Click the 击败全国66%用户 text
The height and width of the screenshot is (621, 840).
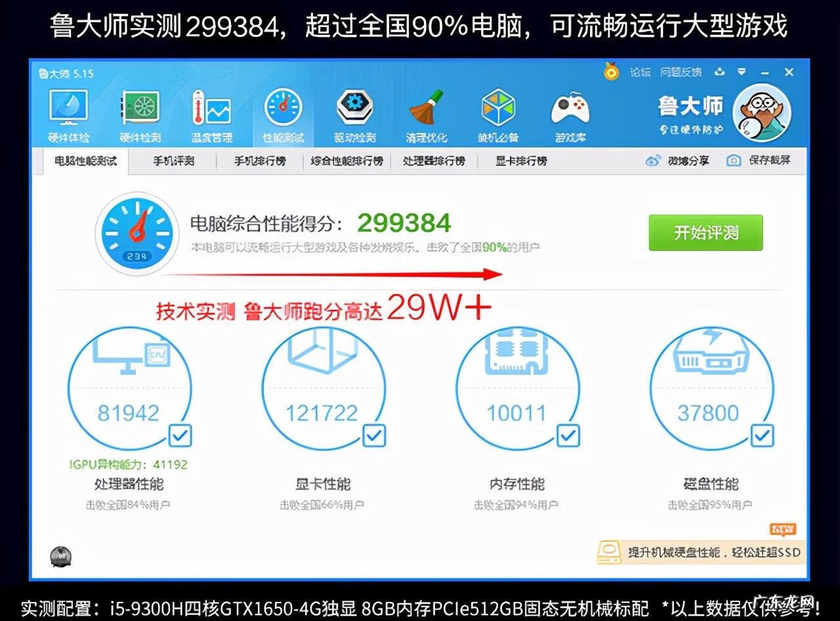tap(322, 505)
